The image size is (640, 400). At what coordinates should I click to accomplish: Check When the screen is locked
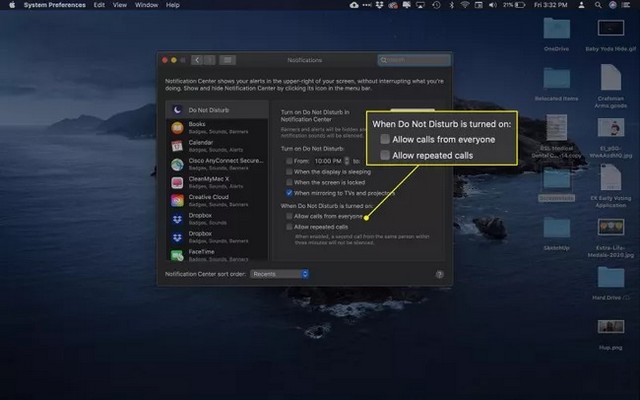[289, 182]
